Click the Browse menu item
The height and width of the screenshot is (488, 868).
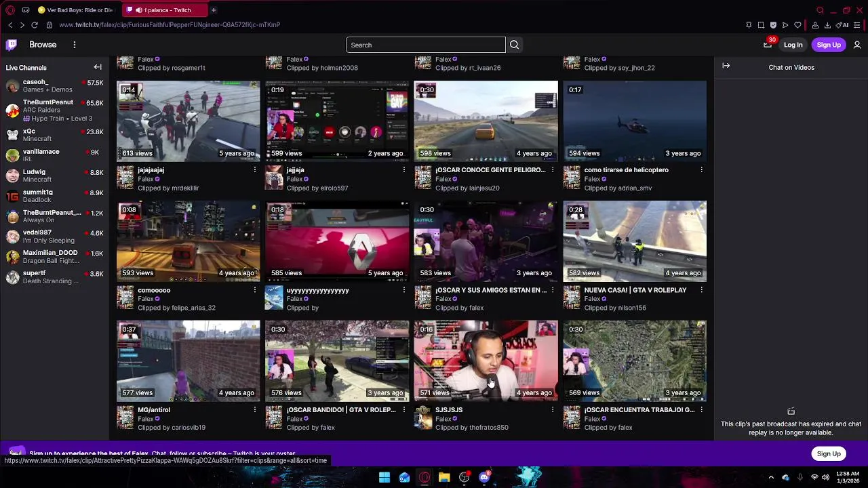point(43,45)
